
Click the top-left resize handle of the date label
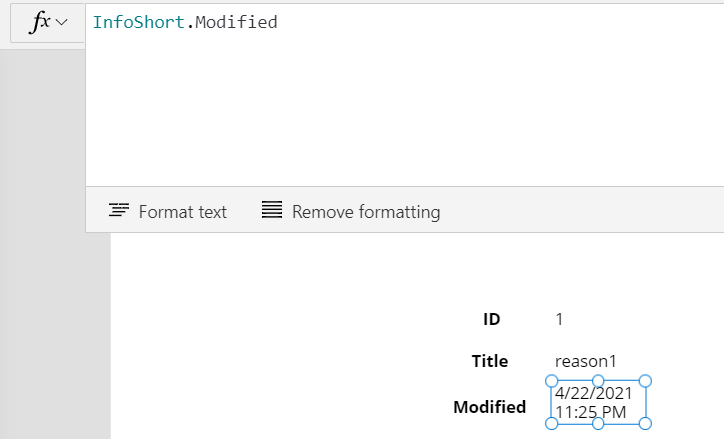click(x=552, y=381)
